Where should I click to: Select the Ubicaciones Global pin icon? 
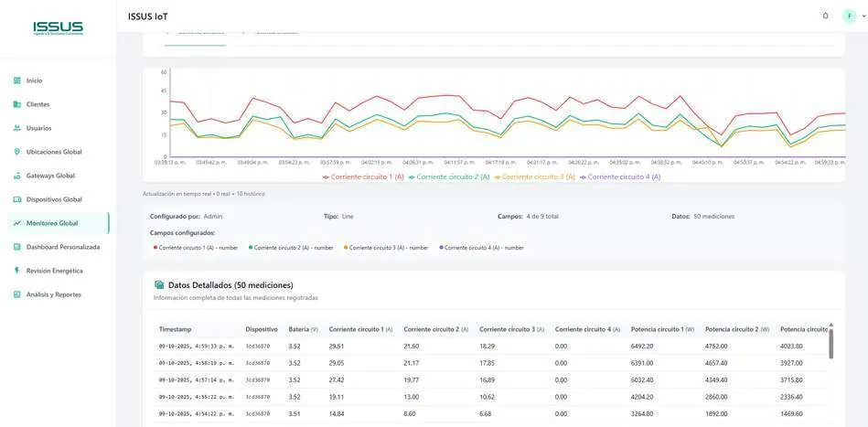point(16,152)
